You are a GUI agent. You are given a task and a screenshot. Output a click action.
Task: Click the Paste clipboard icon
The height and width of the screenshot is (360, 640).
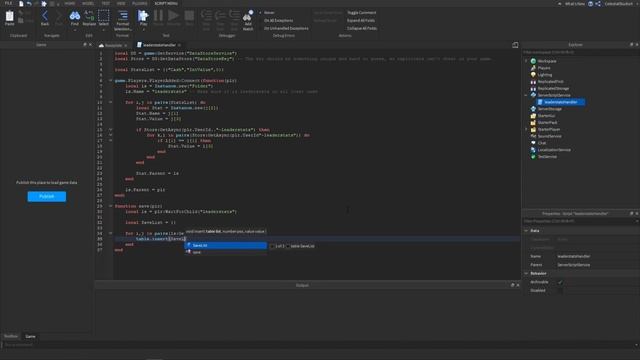pyautogui.click(x=9, y=16)
